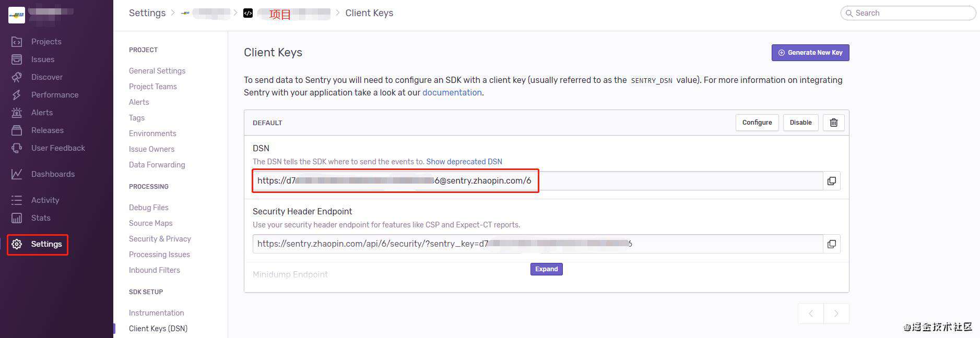Image resolution: width=980 pixels, height=338 pixels.
Task: Click the project platform icon in breadcrumb
Action: pyautogui.click(x=248, y=13)
